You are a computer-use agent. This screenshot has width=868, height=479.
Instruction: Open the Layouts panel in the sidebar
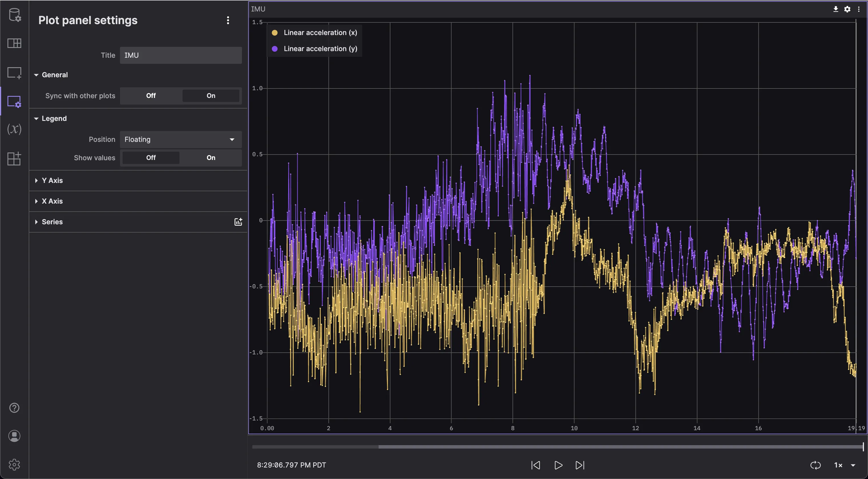[14, 43]
